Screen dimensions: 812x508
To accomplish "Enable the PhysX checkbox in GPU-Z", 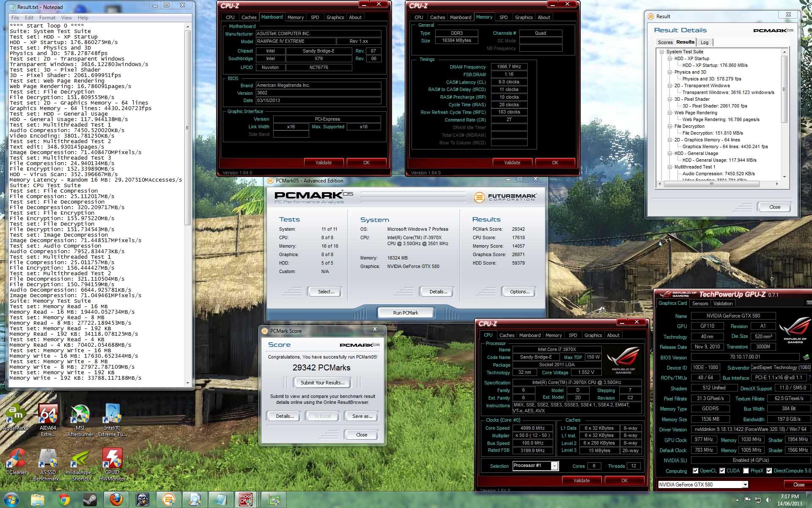I will click(746, 471).
